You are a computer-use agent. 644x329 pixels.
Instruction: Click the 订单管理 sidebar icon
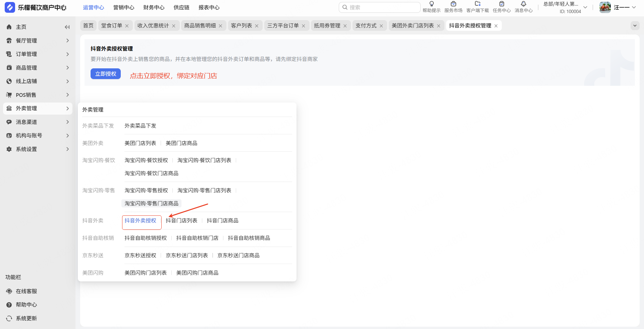pos(9,54)
